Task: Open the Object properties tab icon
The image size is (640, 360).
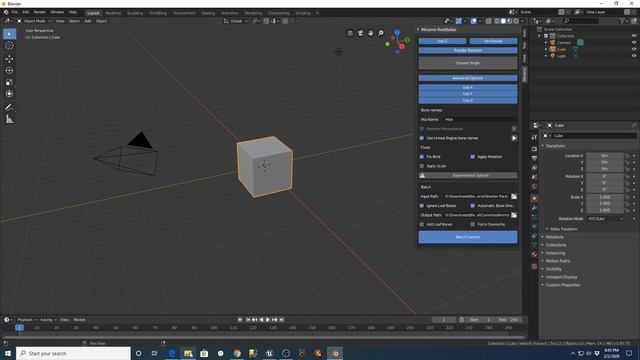Action: point(534,198)
